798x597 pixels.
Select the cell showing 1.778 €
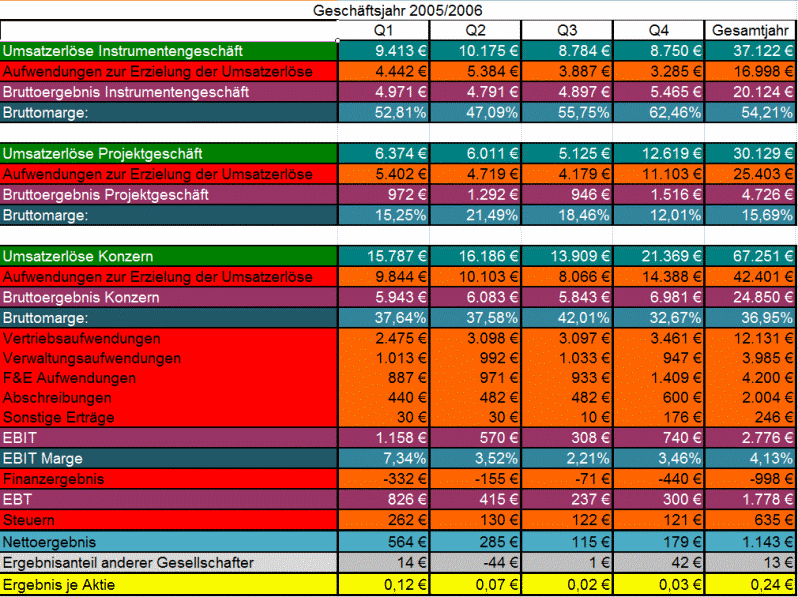click(751, 499)
